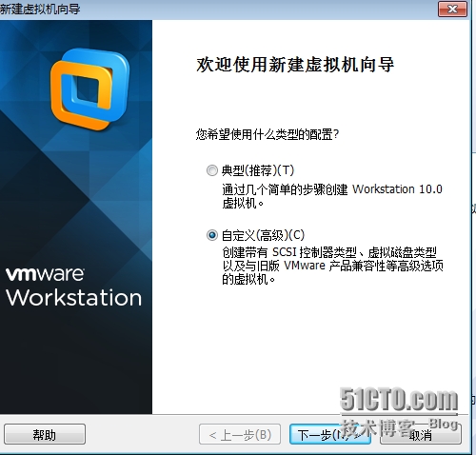Cancel the wizard with 取消
The height and width of the screenshot is (455, 476).
click(421, 434)
